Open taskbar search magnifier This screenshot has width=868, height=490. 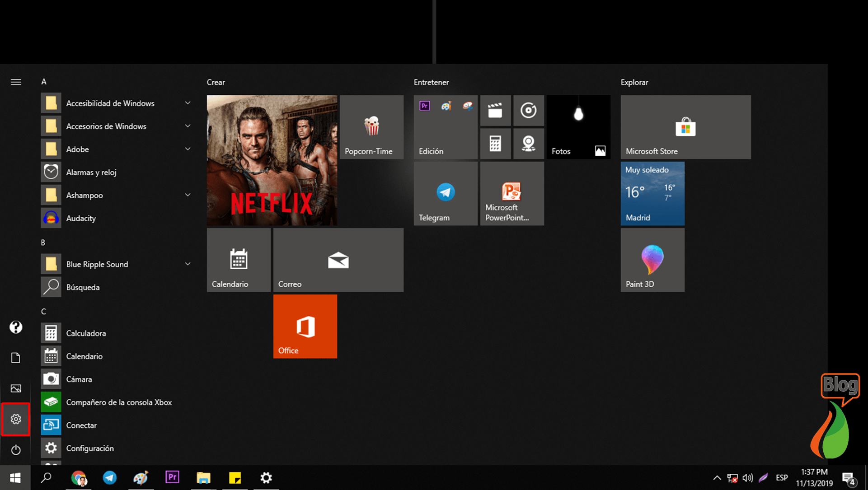tap(46, 477)
